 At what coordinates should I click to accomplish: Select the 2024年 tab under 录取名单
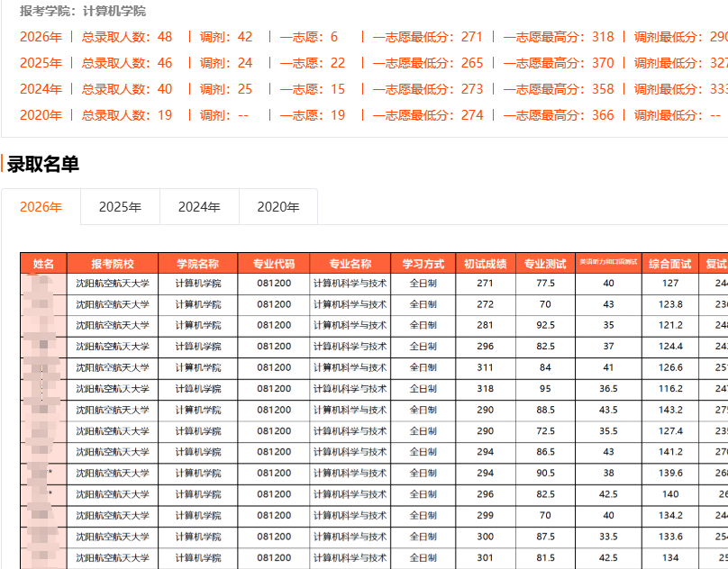pyautogui.click(x=199, y=206)
